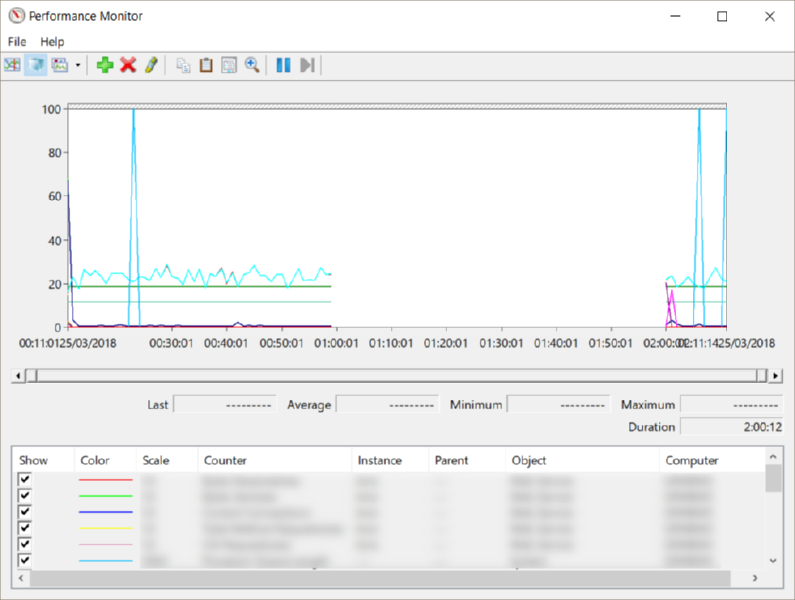This screenshot has width=795, height=600.
Task: Select the blue line color swatch
Action: [105, 512]
